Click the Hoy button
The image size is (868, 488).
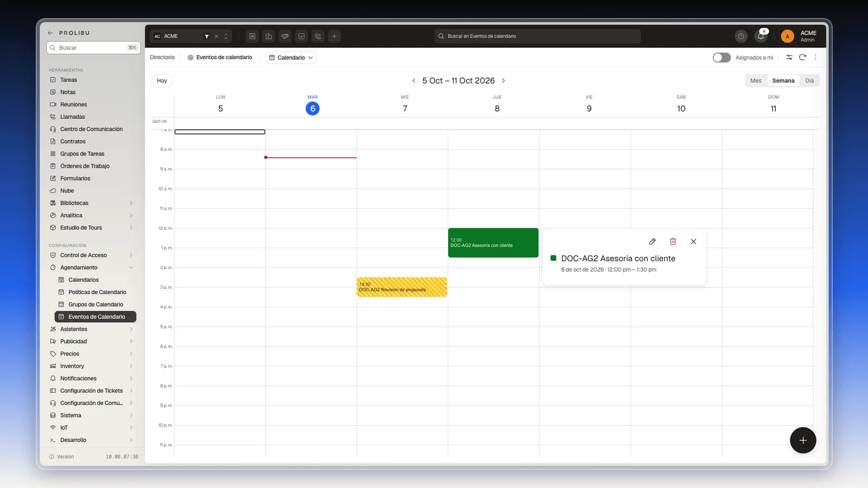(x=162, y=80)
